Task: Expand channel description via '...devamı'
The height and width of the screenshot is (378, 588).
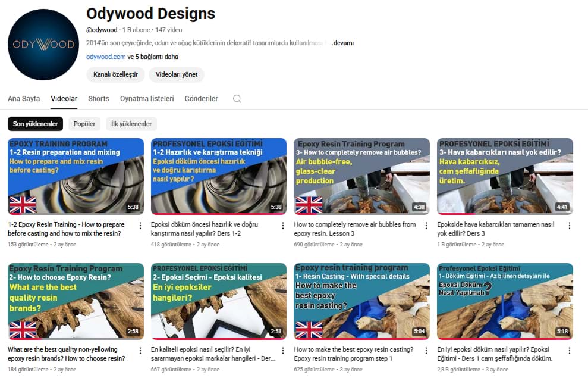Action: [341, 43]
